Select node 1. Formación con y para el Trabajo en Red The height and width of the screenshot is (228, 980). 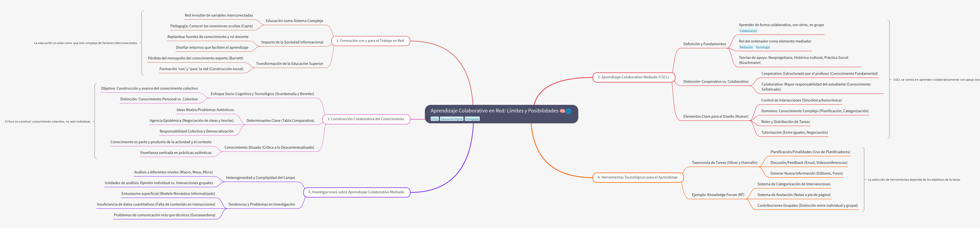tap(370, 41)
